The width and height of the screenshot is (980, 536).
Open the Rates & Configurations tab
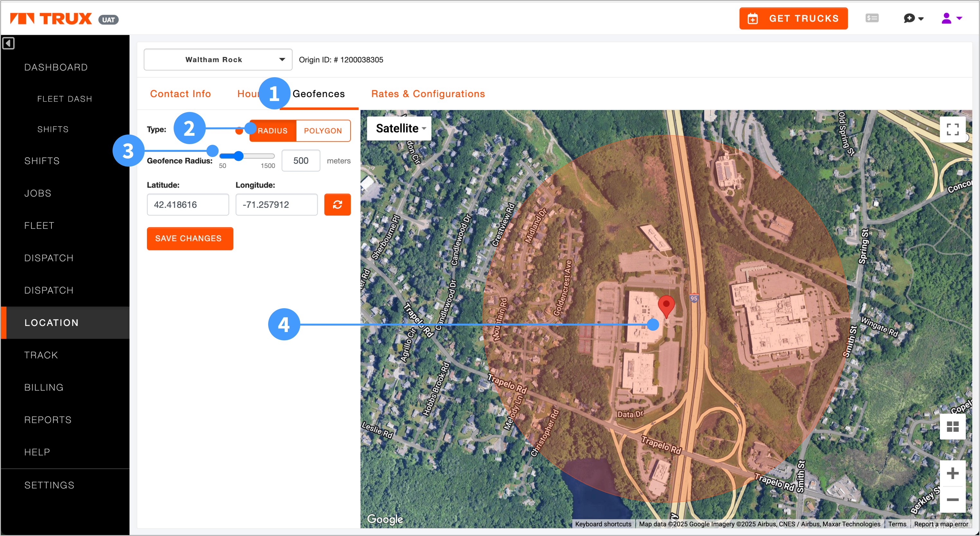click(x=428, y=94)
